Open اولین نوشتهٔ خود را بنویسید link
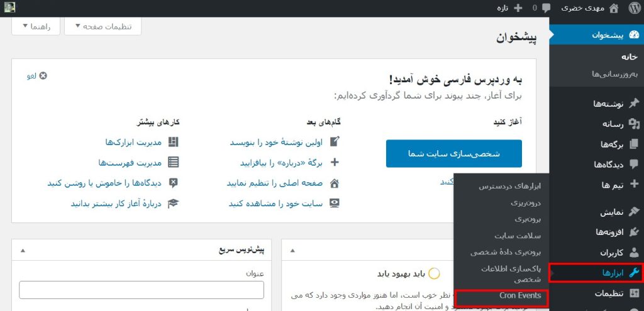Image resolution: width=644 pixels, height=311 pixels. click(x=276, y=143)
